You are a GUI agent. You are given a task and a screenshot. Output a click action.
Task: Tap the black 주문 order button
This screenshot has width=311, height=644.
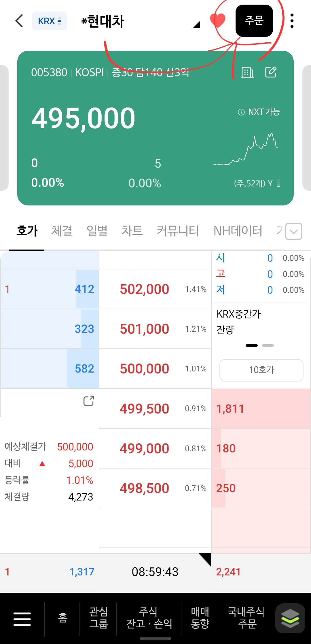[254, 21]
